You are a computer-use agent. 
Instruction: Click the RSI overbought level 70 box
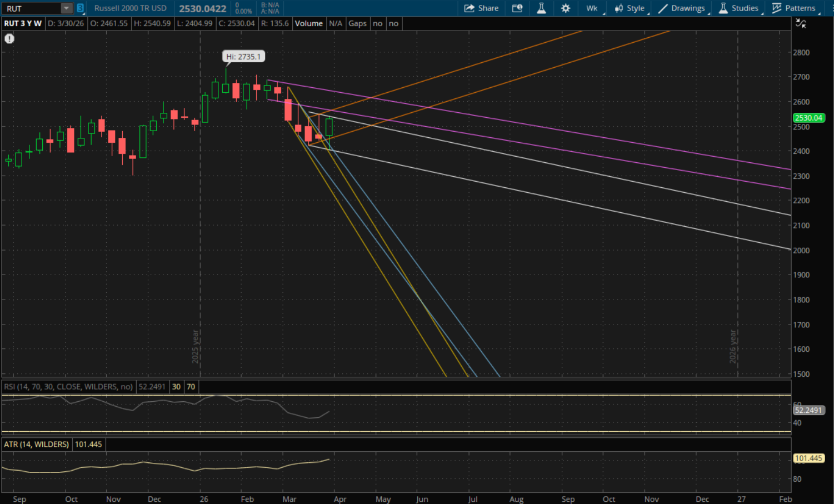191,387
